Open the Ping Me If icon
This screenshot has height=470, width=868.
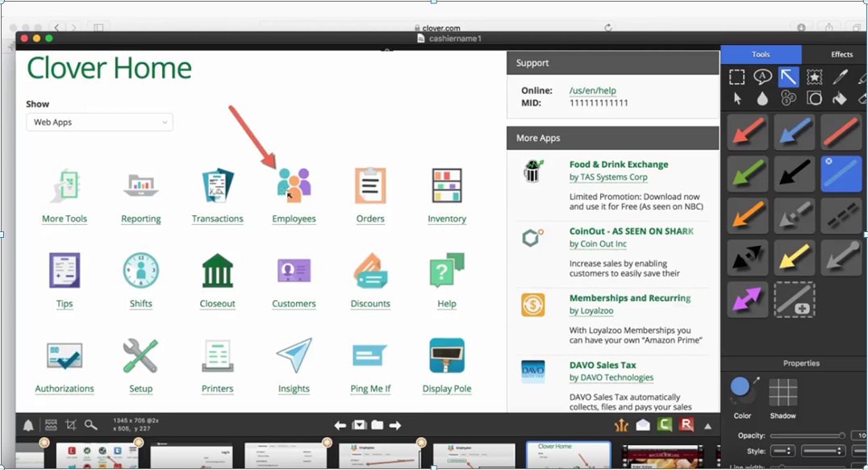pyautogui.click(x=370, y=356)
